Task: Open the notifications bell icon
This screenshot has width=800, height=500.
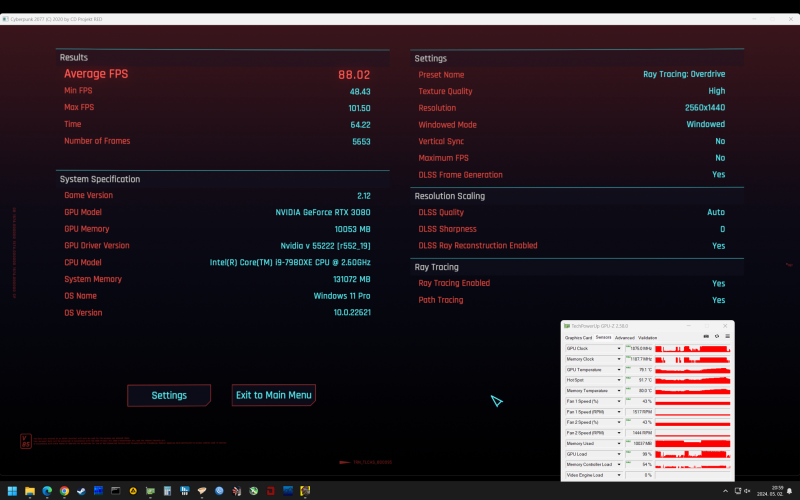Action: tap(789, 491)
